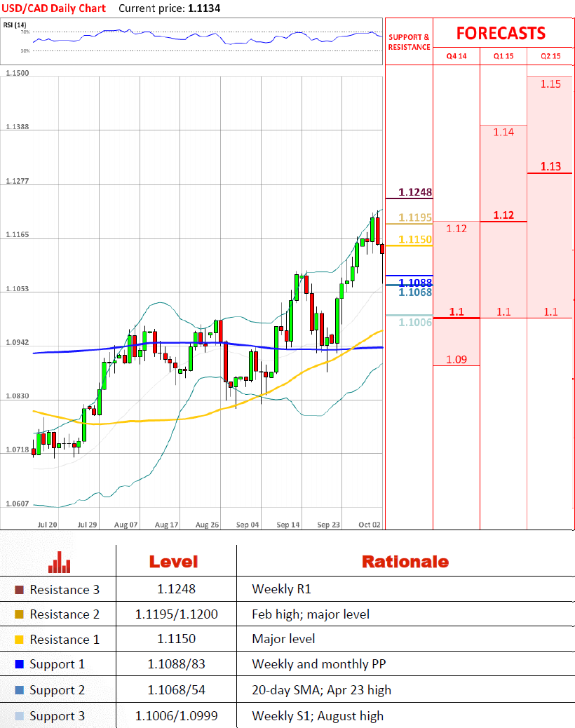Click the Q1 15 forecast high 1.14
The image size is (575, 728).
coord(503,133)
